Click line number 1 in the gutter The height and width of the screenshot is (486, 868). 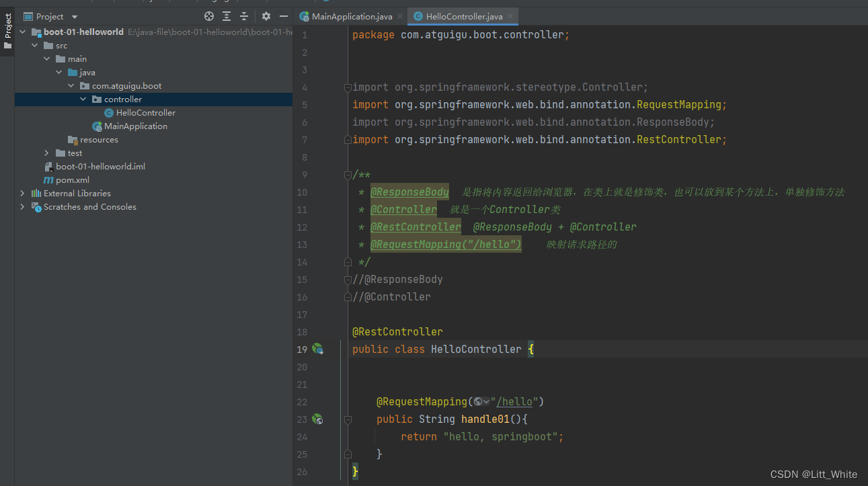305,34
